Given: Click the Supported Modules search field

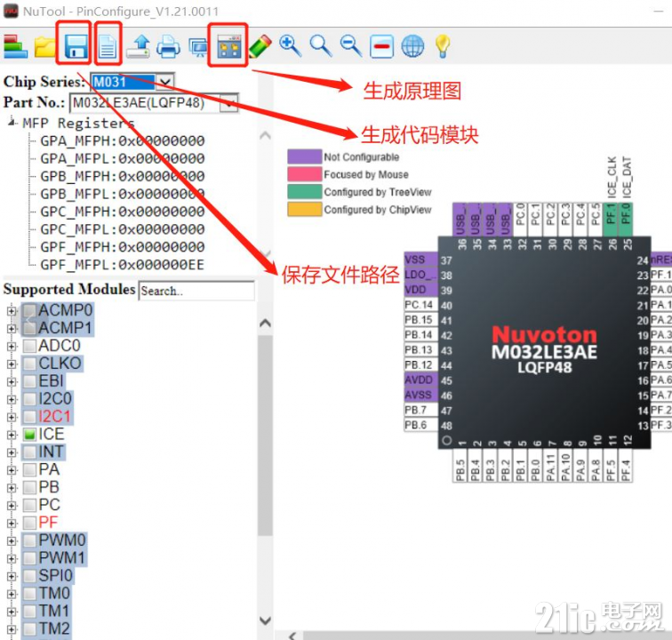Looking at the screenshot, I should 196,291.
